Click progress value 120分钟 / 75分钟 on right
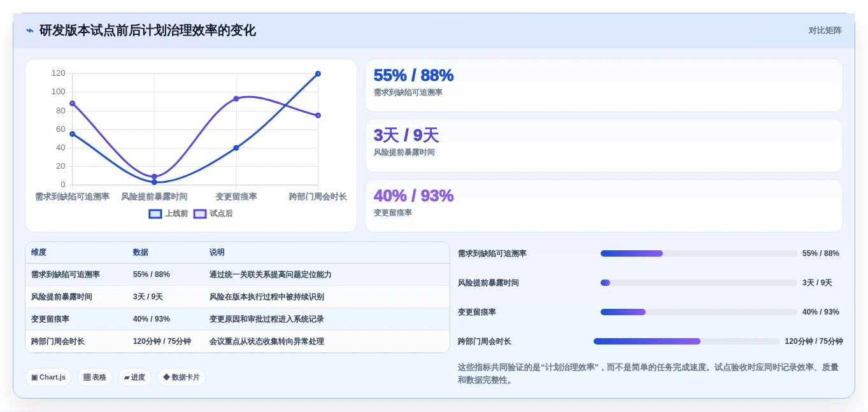 [x=814, y=341]
